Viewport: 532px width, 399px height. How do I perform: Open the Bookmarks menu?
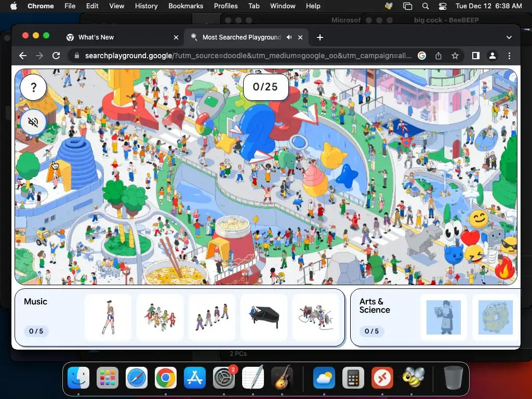(x=185, y=6)
